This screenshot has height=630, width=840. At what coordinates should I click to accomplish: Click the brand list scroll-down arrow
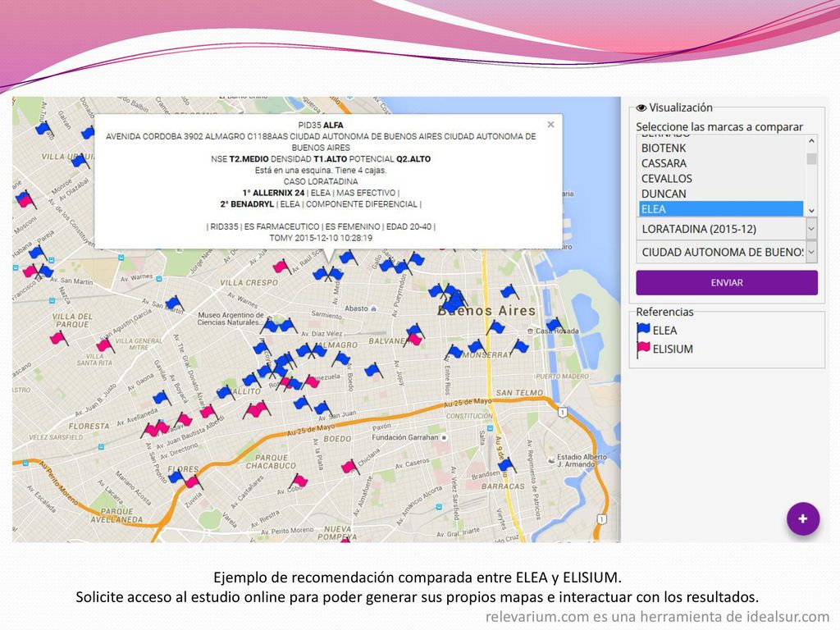811,211
